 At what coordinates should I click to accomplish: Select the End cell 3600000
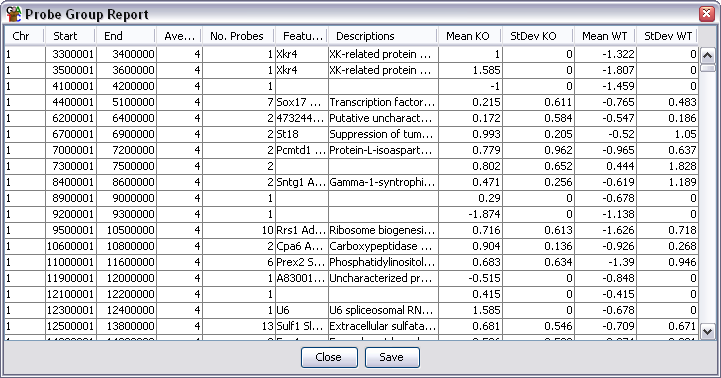pyautogui.click(x=126, y=70)
